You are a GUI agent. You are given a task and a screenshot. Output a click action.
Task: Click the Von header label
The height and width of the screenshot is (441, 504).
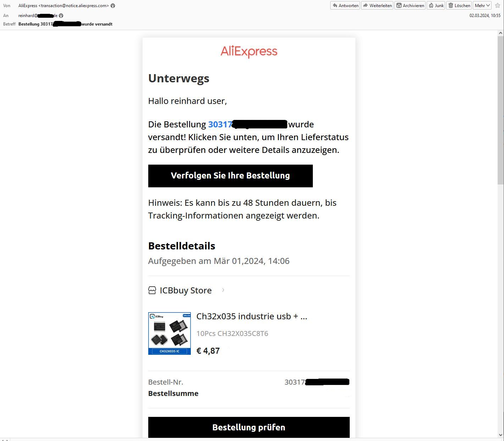click(7, 6)
